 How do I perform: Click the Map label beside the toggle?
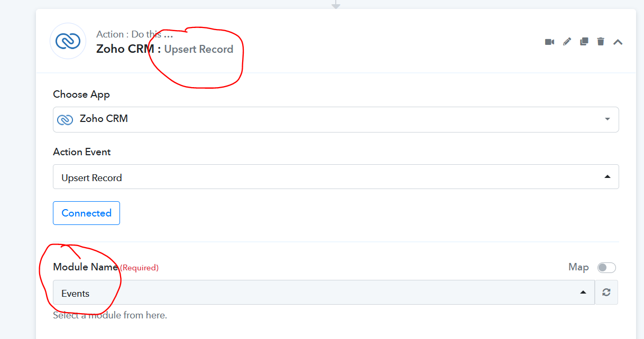point(578,268)
